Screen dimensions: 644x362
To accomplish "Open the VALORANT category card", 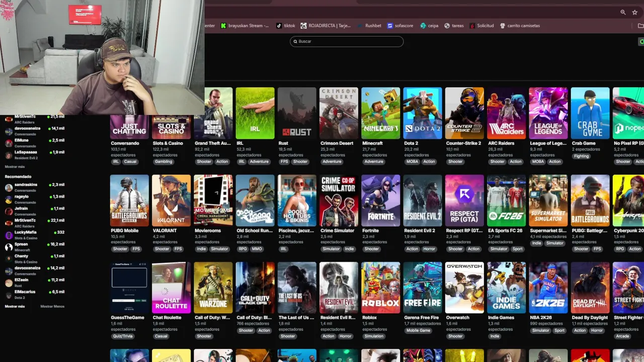I will pos(171,201).
